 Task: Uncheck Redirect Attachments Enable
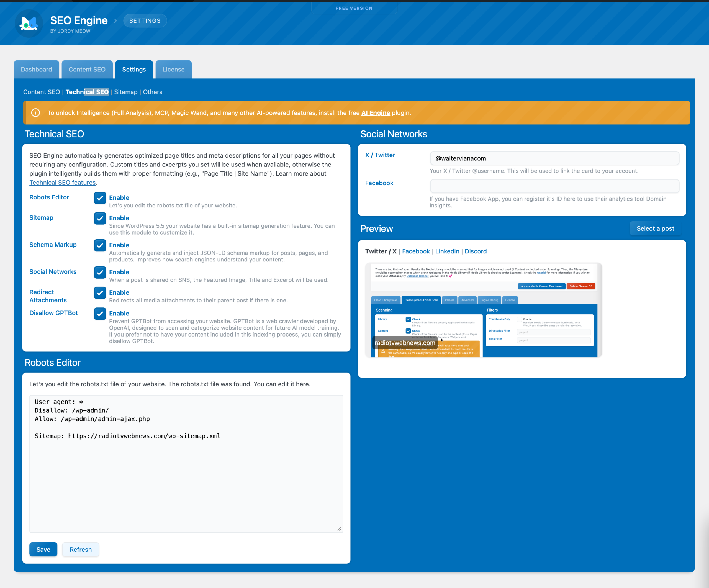(100, 293)
